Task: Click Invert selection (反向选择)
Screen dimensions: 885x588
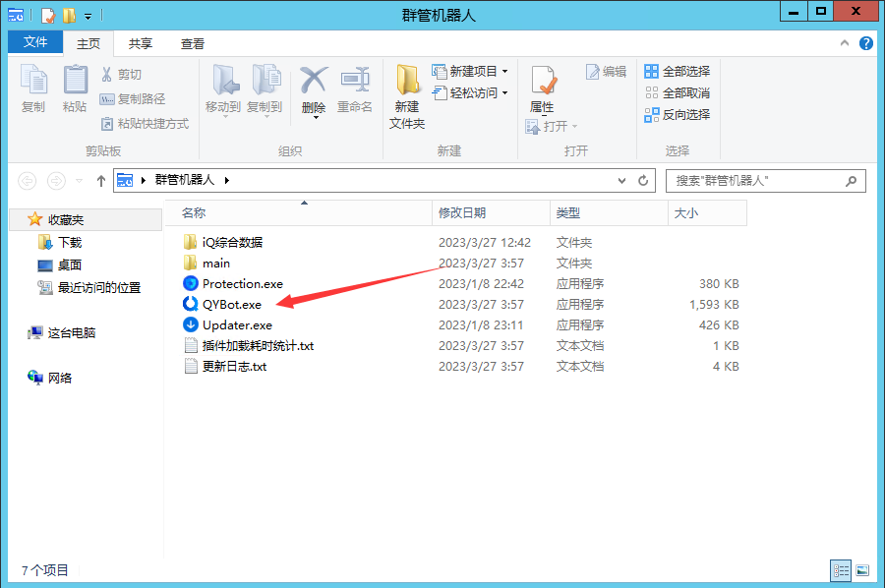Action: pos(678,115)
